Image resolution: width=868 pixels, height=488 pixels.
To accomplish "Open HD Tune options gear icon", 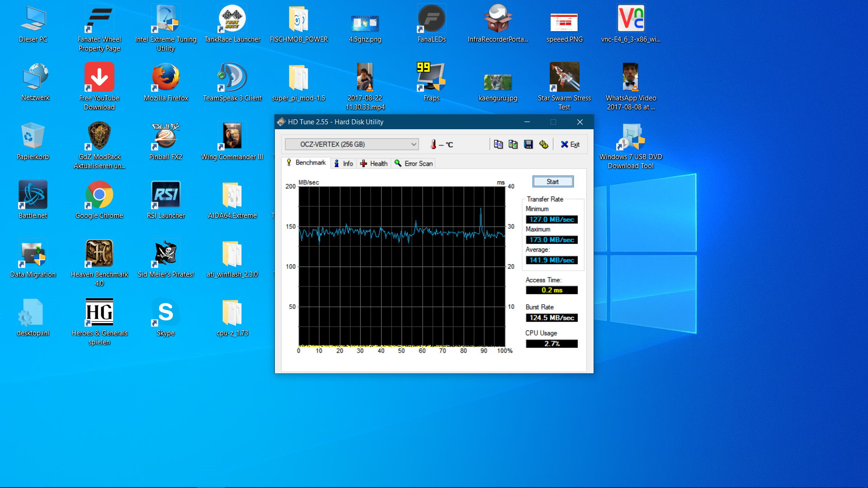I will (x=544, y=144).
